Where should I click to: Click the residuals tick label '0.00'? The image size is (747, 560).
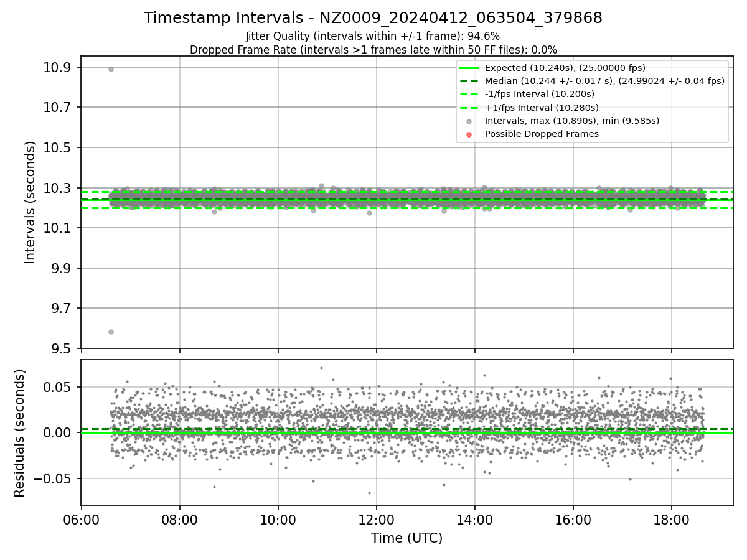[57, 432]
